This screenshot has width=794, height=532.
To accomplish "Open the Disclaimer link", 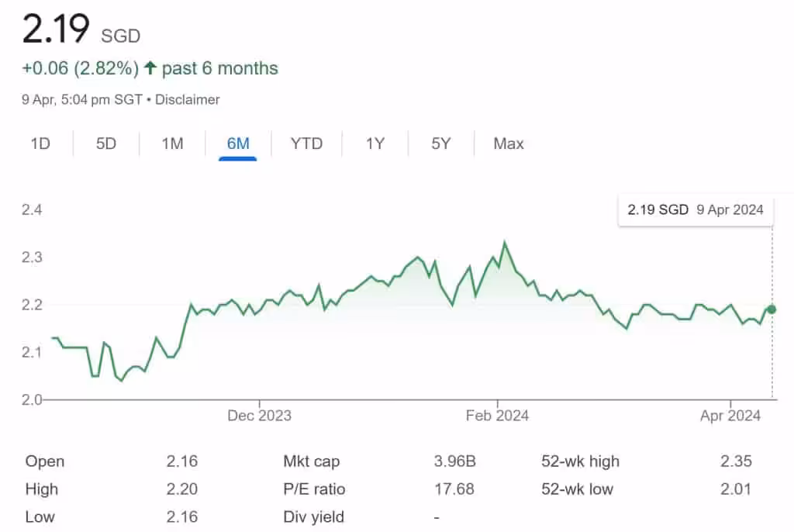I will click(188, 100).
